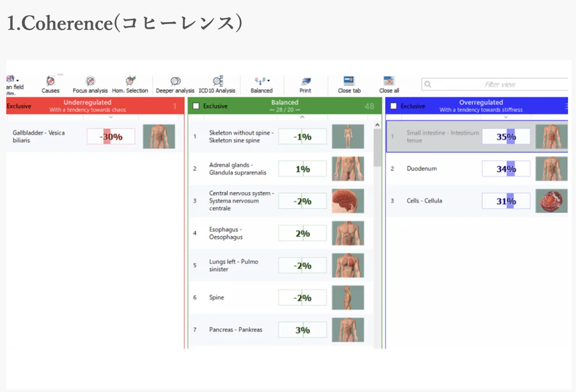The image size is (576, 392).
Task: Expand the Overregulated column chevron
Action: coord(505,117)
